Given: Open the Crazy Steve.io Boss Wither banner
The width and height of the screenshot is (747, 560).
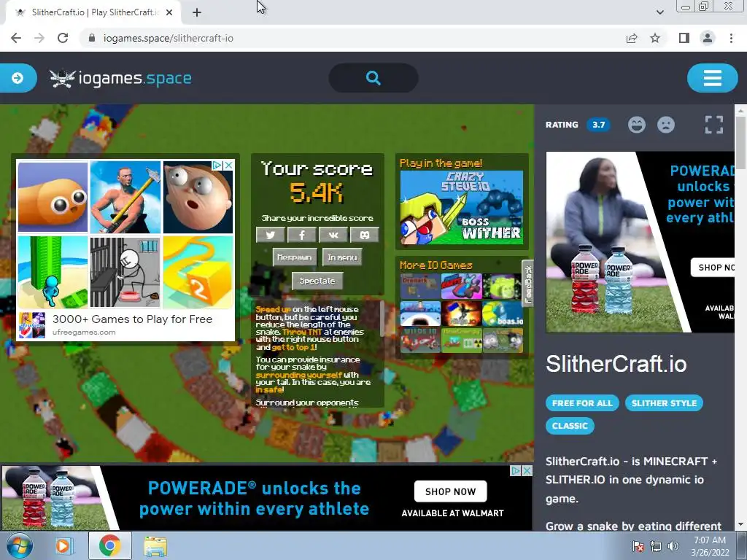Looking at the screenshot, I should tap(462, 208).
